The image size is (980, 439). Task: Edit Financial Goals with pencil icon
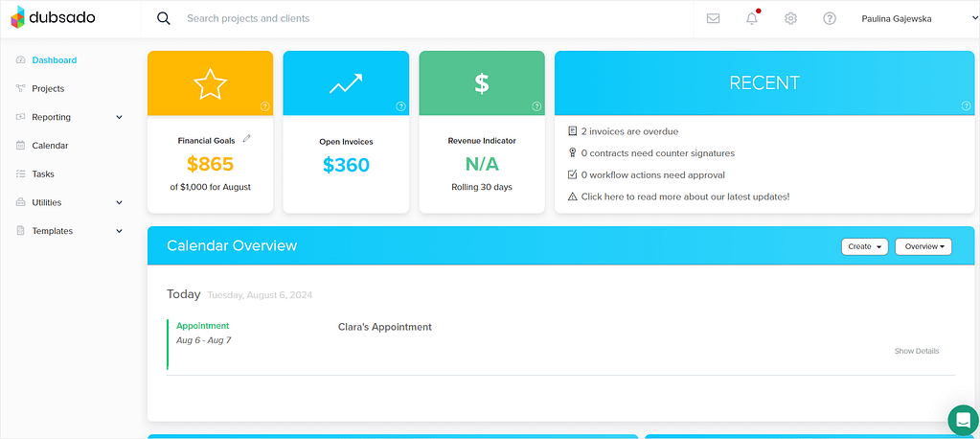coord(247,138)
